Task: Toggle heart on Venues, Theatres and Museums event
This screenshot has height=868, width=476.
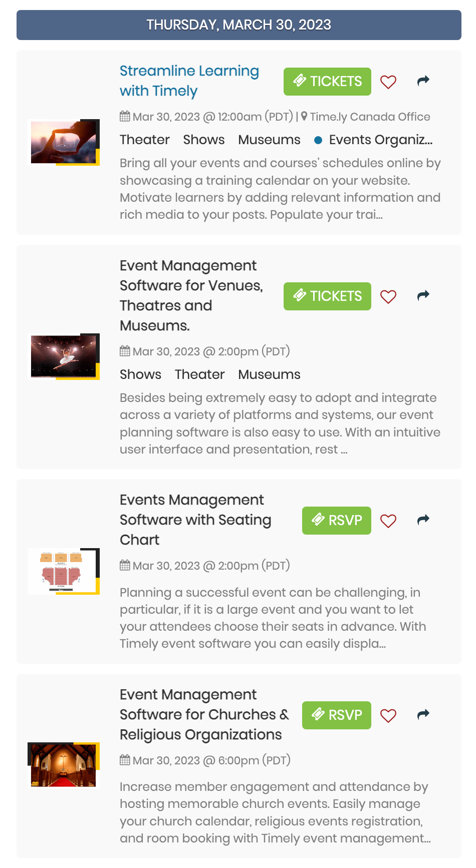Action: (x=388, y=296)
